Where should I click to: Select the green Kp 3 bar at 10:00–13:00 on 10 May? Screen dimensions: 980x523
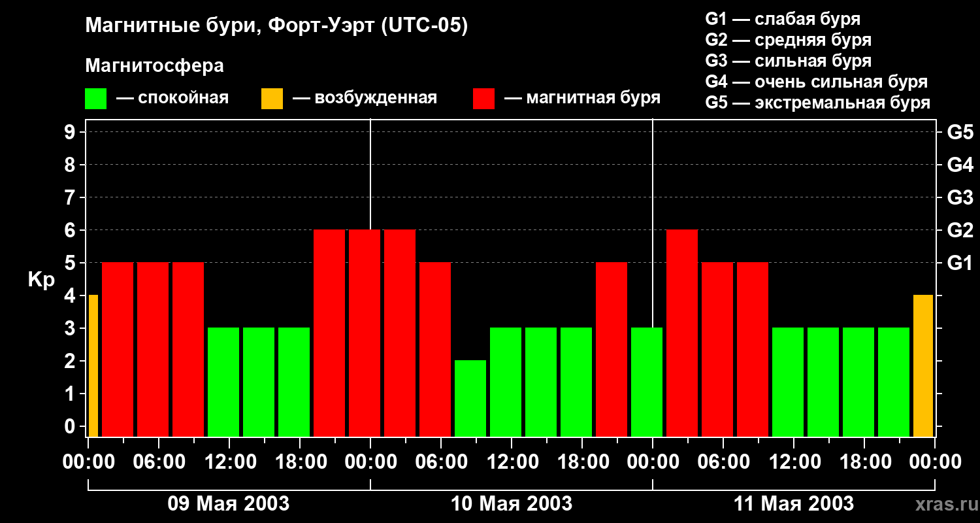pyautogui.click(x=506, y=382)
